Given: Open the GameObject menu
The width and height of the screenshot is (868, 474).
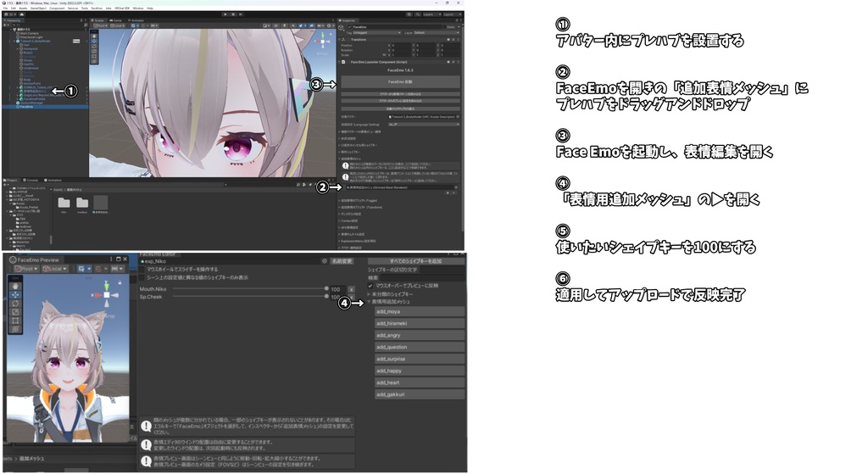Looking at the screenshot, I should click(x=38, y=8).
